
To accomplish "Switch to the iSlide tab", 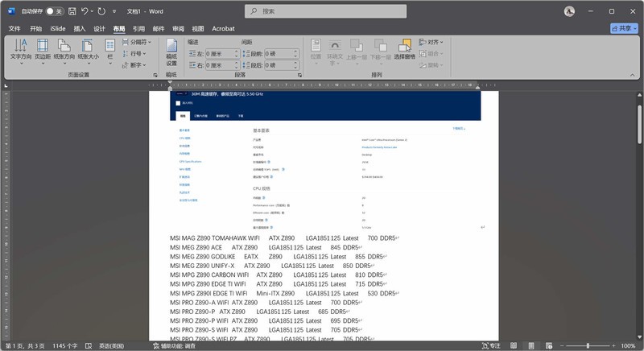I will [58, 29].
